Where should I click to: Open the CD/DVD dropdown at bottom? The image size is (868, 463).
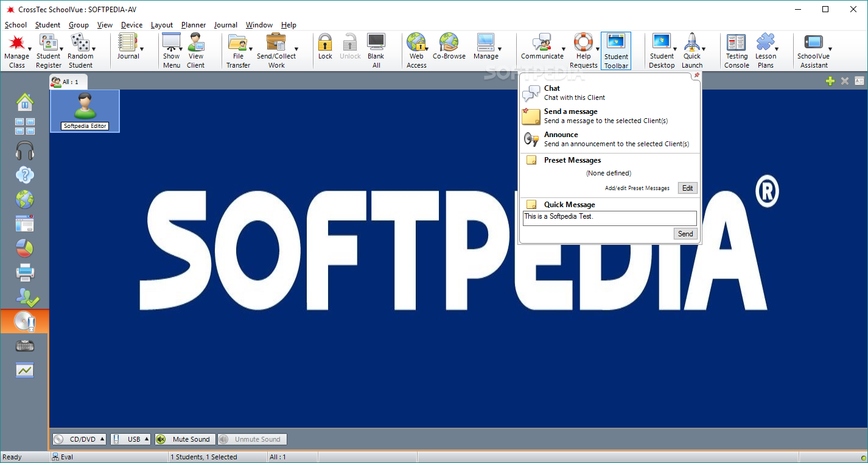pyautogui.click(x=79, y=439)
